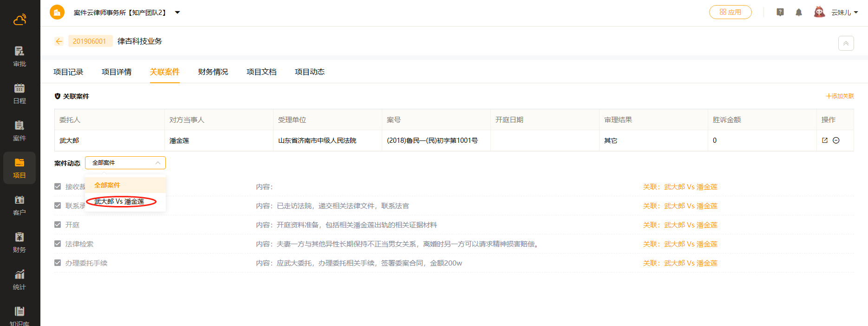
Task: Open case detail icon in 操作 column
Action: pos(825,140)
